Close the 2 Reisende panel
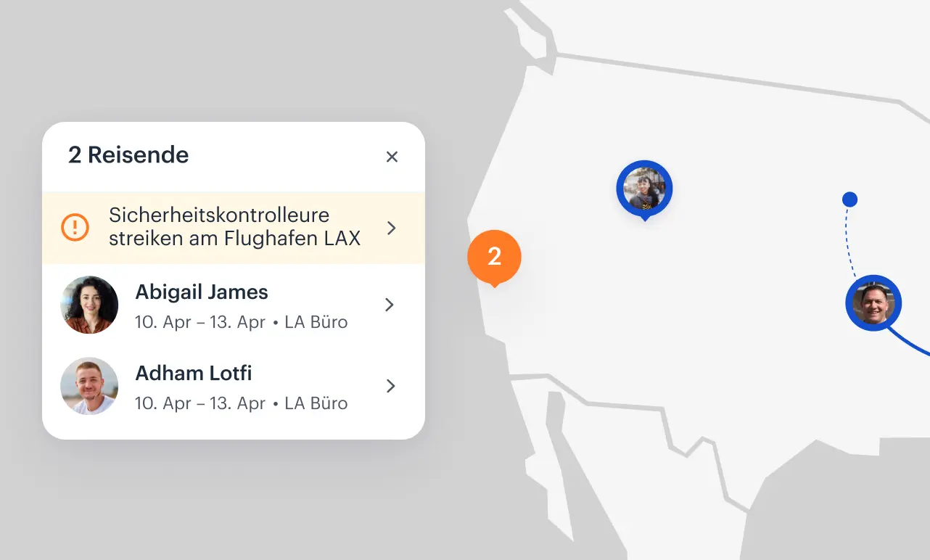 click(392, 157)
